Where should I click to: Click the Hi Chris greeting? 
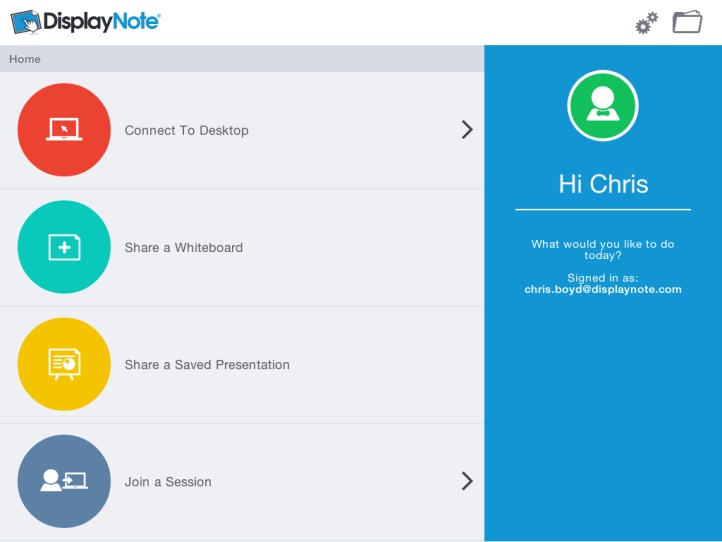[603, 184]
